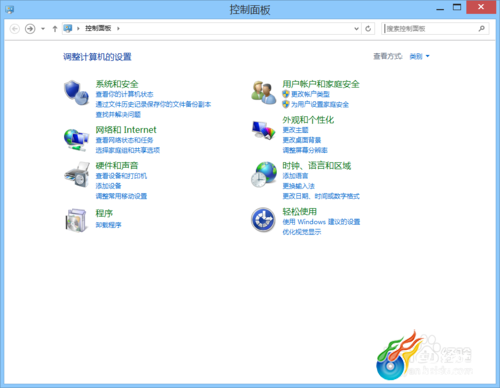500x388 pixels.
Task: Expand chevron after 控制面板 in breadcrumb
Action: coord(118,29)
